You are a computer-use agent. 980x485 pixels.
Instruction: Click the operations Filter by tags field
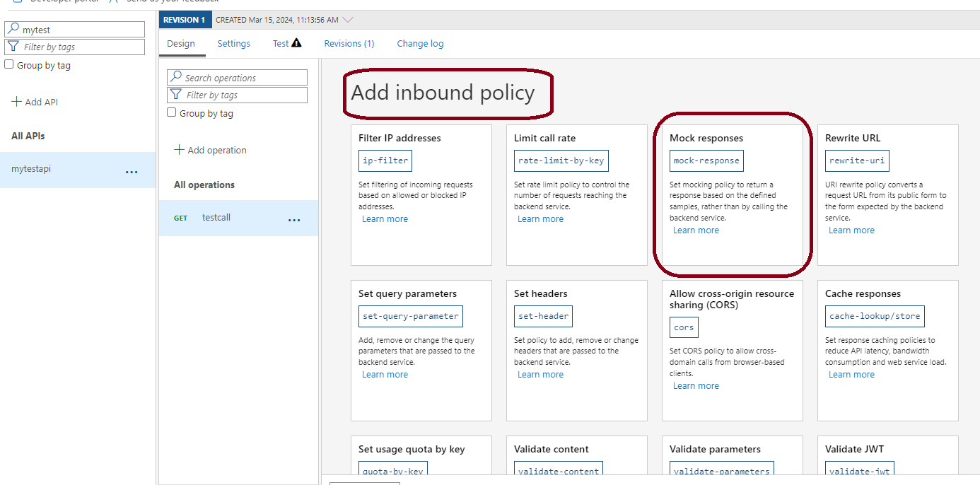238,95
